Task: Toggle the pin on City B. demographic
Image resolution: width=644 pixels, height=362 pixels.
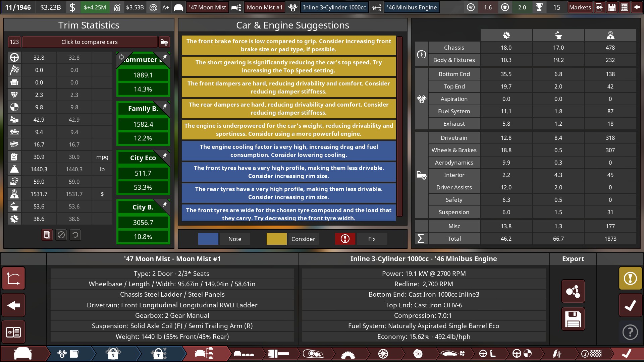Action: pyautogui.click(x=165, y=204)
